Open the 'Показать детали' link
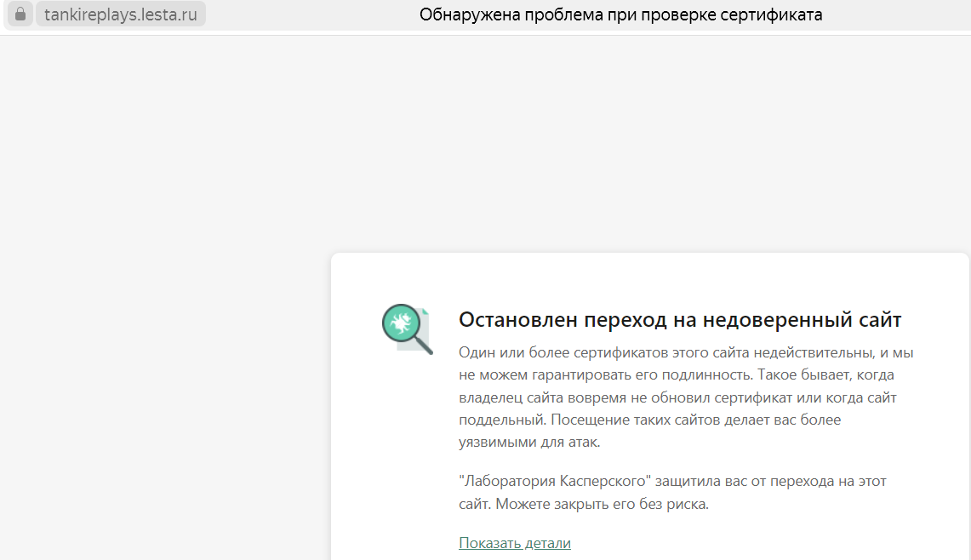971x560 pixels. 515,543
